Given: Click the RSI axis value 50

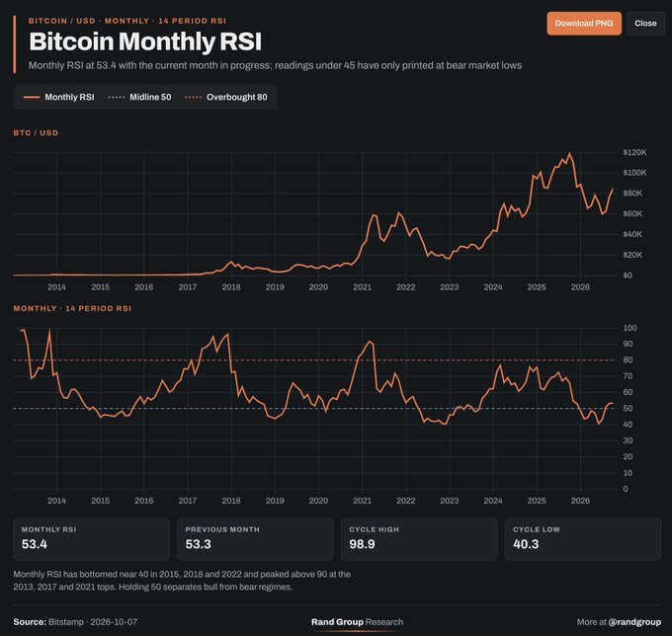Looking at the screenshot, I should [628, 409].
